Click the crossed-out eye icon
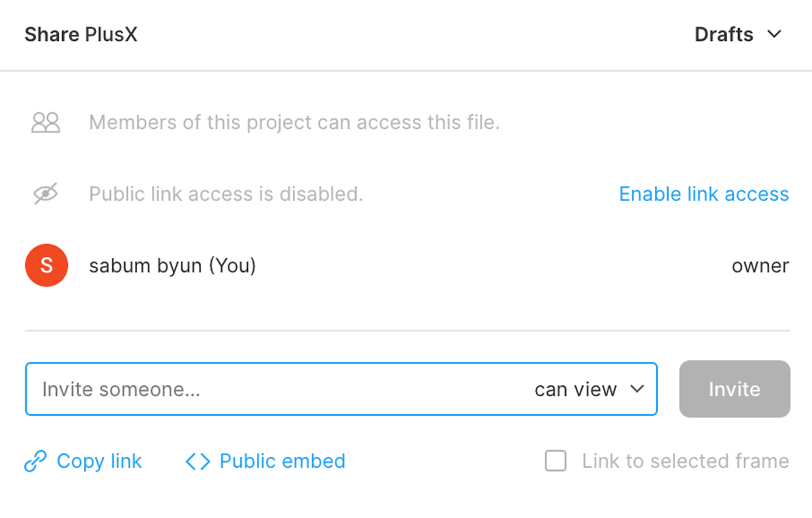The height and width of the screenshot is (518, 812). click(46, 194)
